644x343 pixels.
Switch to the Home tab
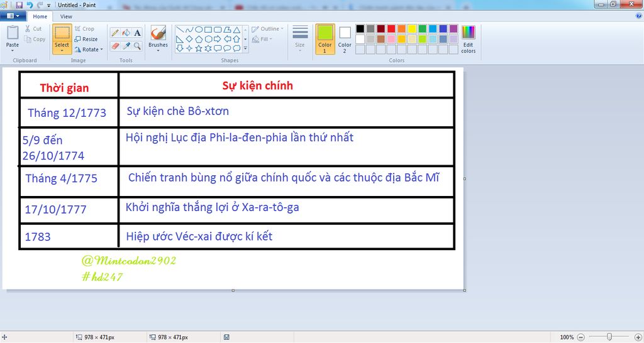point(40,16)
